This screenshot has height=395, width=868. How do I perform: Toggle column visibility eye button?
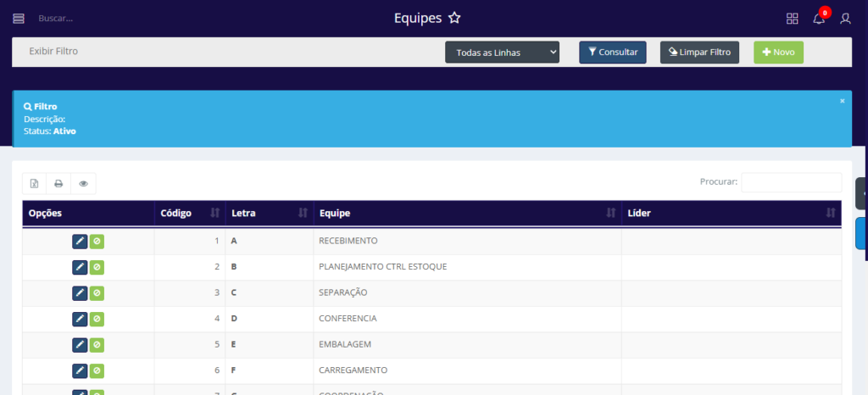coord(83,183)
